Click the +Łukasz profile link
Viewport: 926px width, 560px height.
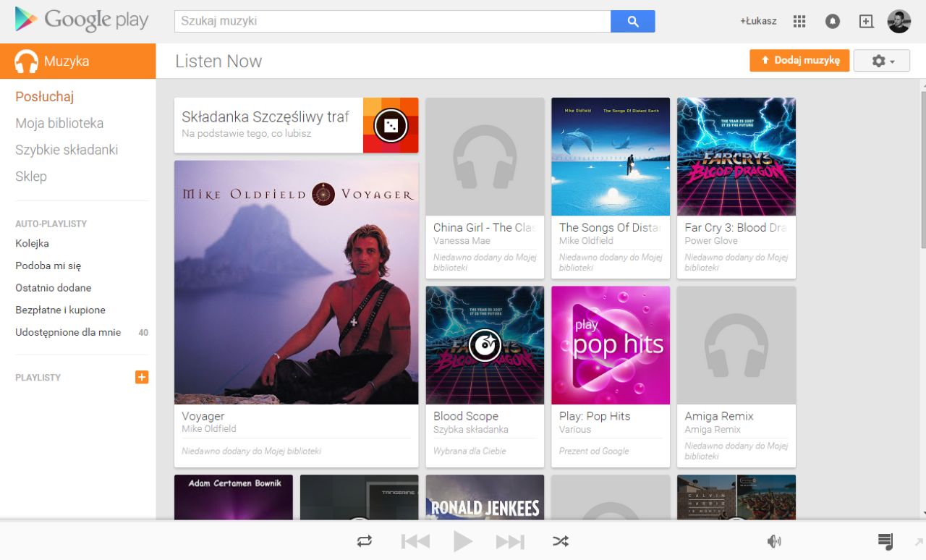[x=758, y=21]
